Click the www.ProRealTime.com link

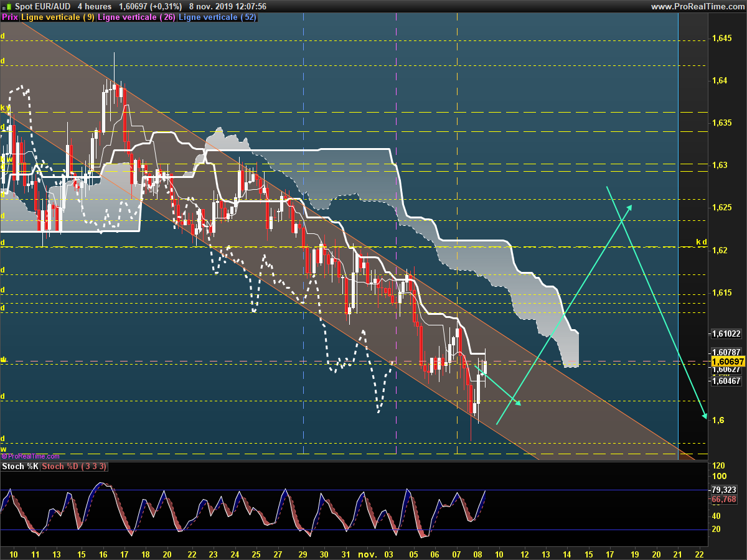point(697,6)
